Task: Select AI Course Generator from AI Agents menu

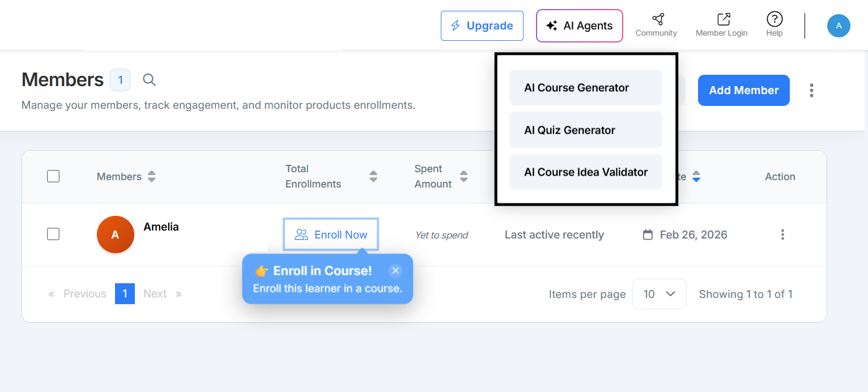Action: pos(585,87)
